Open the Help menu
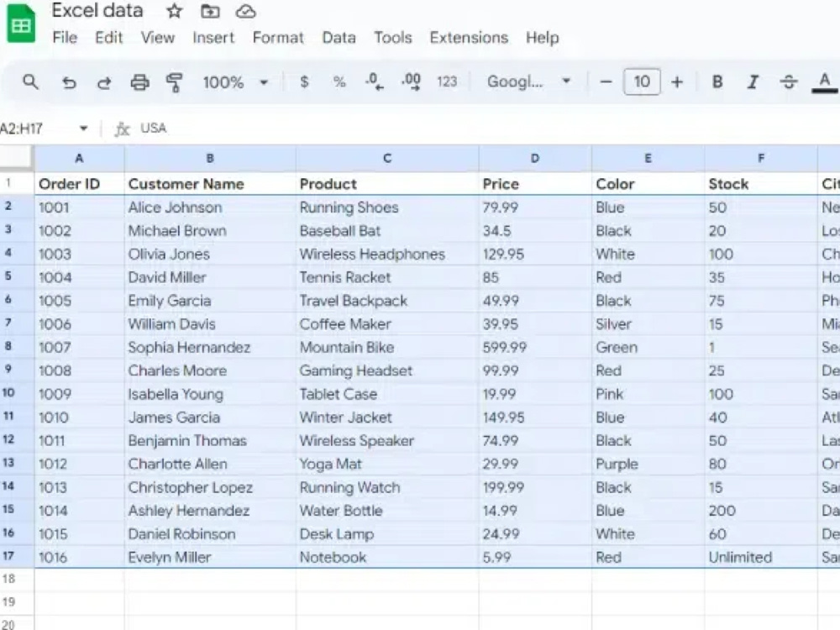This screenshot has width=840, height=630. coord(542,38)
